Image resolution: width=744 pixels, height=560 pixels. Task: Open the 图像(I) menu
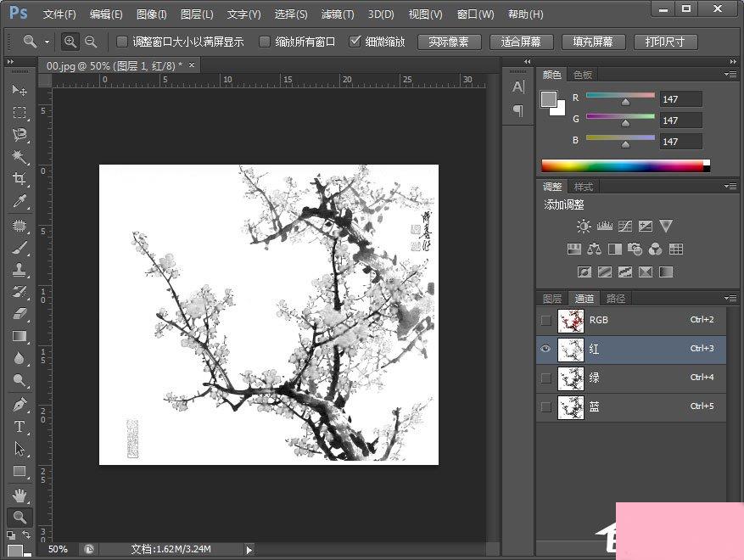[x=152, y=14]
